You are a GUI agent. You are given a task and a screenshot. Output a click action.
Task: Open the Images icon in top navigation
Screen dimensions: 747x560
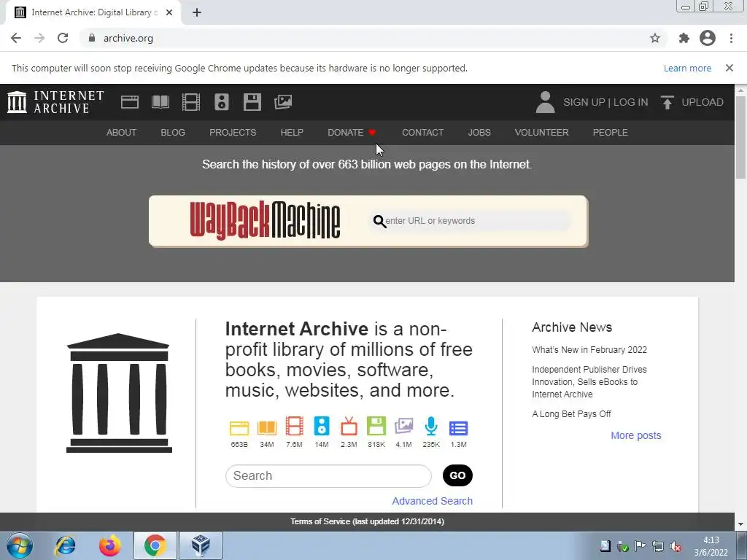[283, 102]
